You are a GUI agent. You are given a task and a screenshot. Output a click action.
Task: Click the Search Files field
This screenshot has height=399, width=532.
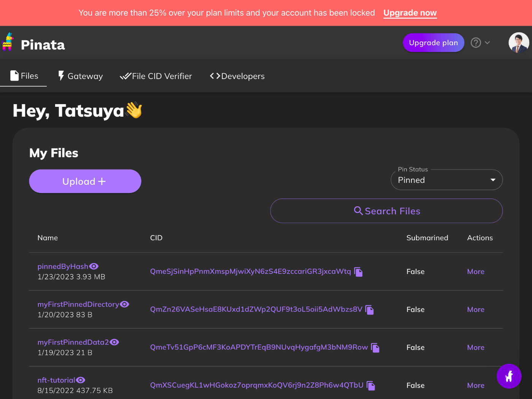(x=386, y=211)
